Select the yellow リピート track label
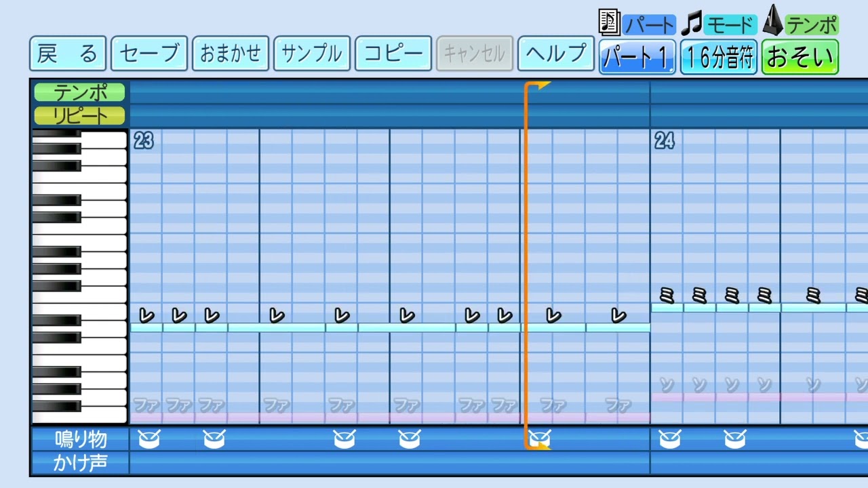The image size is (868, 488). (80, 116)
